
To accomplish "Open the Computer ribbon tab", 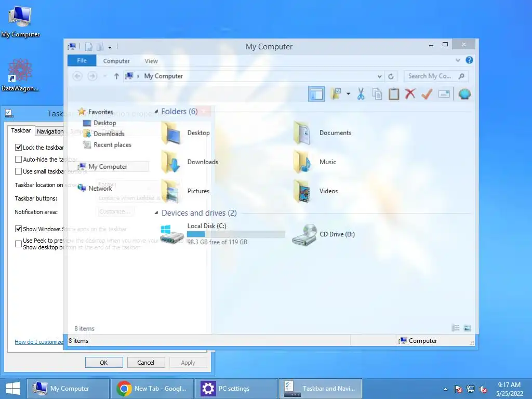I will [x=116, y=61].
